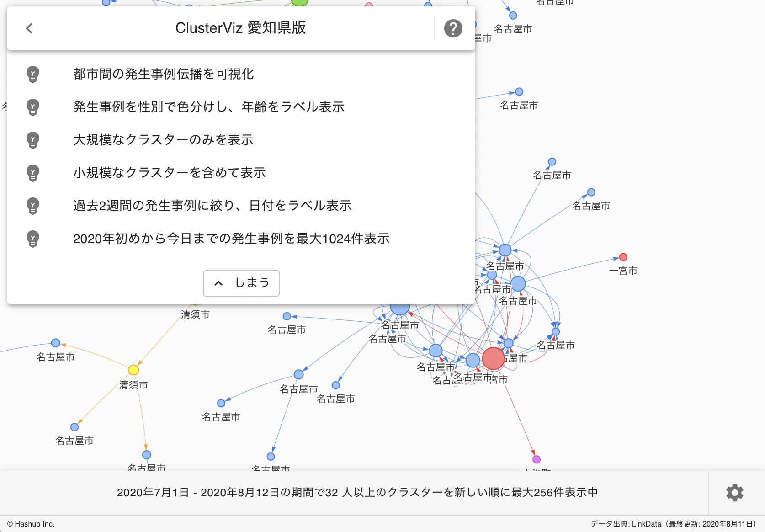Click lightbulb icon beside 大規模なクラスターのみを表示

pos(33,140)
